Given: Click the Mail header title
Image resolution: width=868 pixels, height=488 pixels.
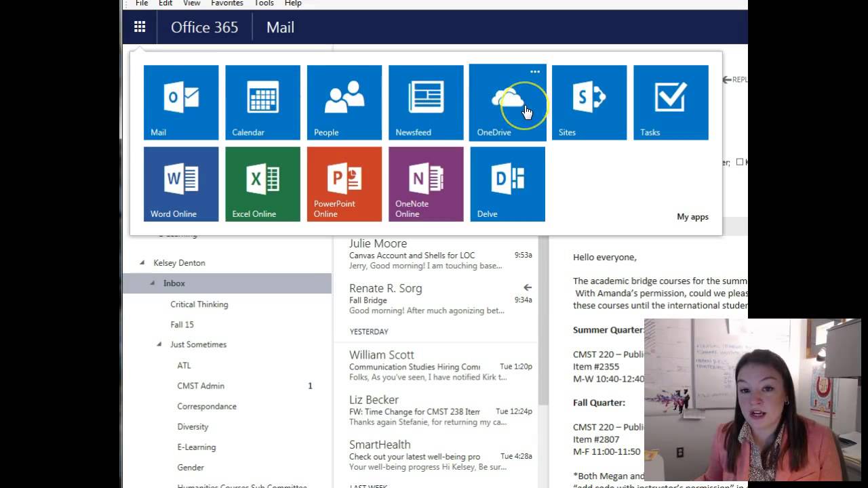Looking at the screenshot, I should [280, 27].
